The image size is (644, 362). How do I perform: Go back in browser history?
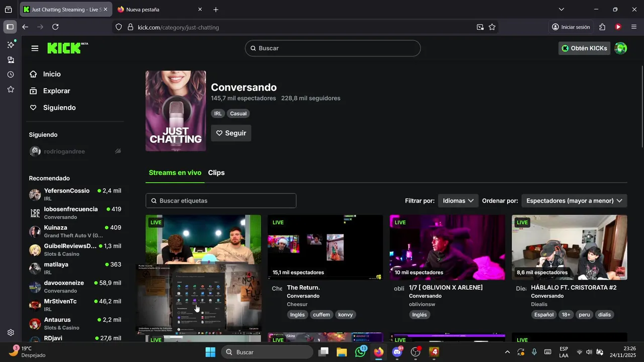click(x=25, y=27)
